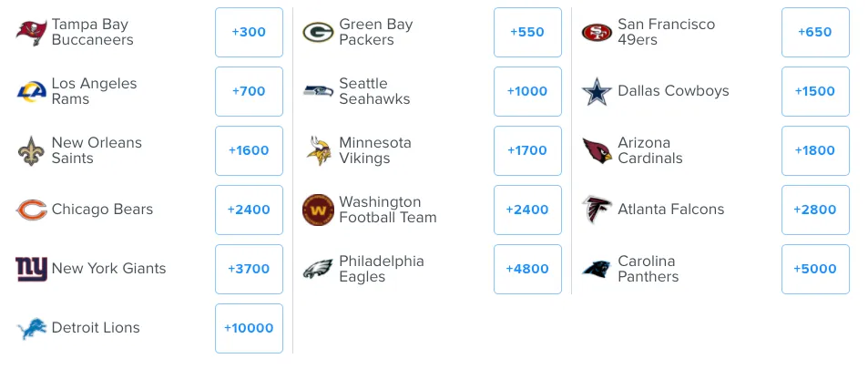Click the Dallas Cowboys star logo

point(597,91)
